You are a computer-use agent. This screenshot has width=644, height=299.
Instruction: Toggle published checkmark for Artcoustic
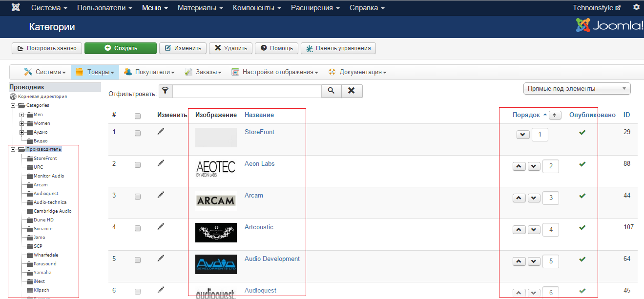point(582,227)
